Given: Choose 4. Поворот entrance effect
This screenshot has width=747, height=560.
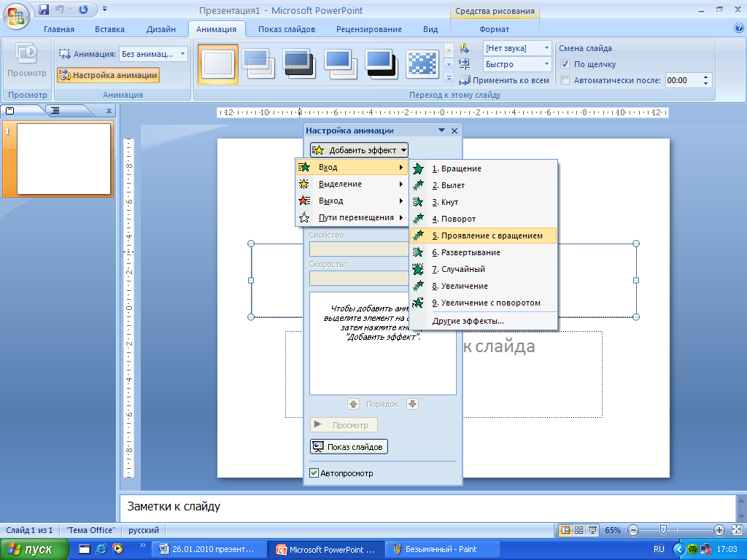Looking at the screenshot, I should tap(483, 219).
